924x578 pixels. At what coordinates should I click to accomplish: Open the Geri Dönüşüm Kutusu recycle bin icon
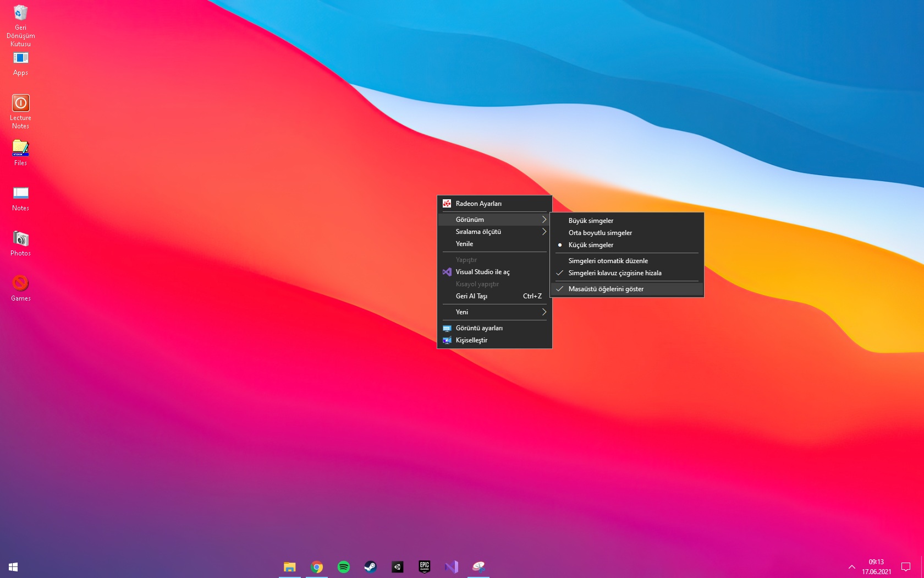[x=20, y=25]
